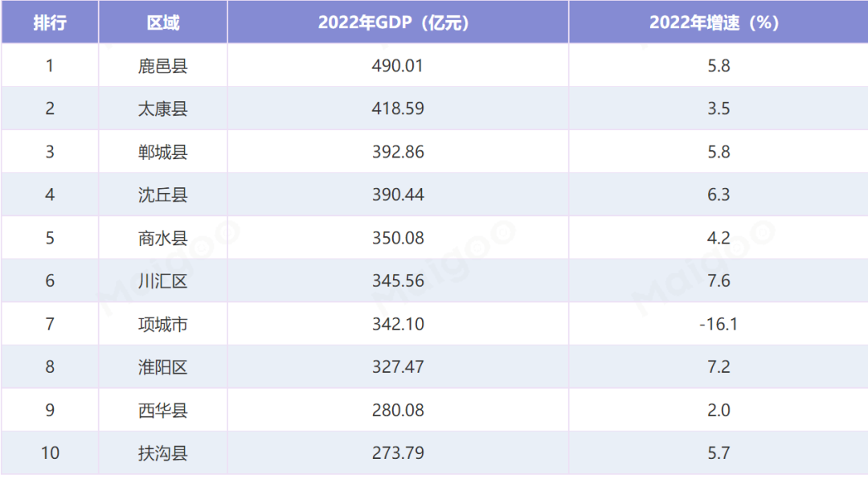Click the 郸城县 cell

click(162, 152)
